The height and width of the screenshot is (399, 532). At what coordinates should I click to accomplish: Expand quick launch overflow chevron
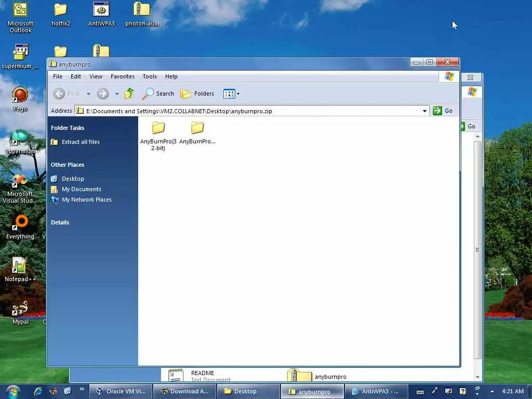[82, 389]
